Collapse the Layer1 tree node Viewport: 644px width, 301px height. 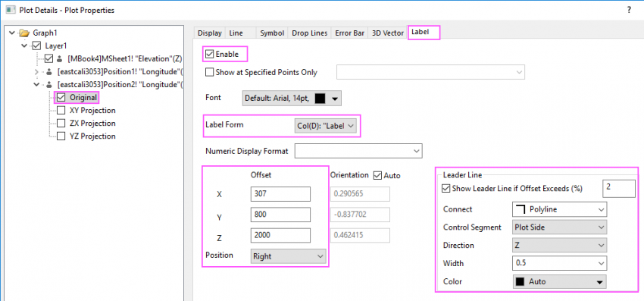(25, 45)
